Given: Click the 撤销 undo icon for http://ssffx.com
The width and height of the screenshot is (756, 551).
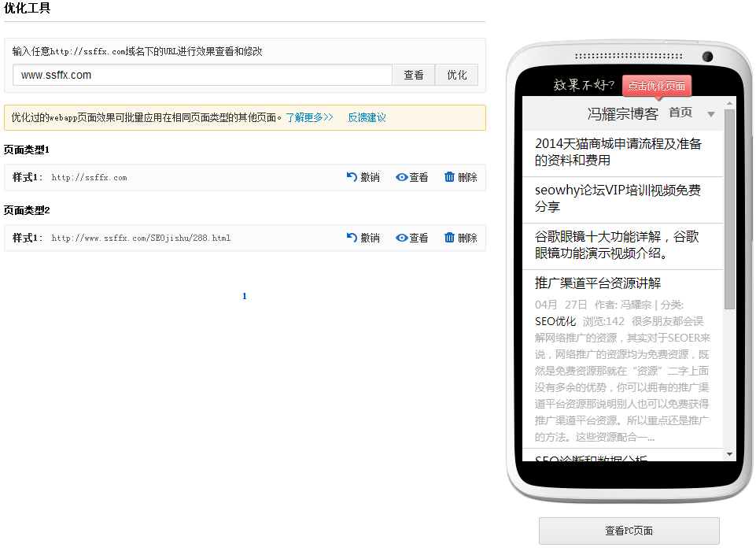Looking at the screenshot, I should 352,177.
